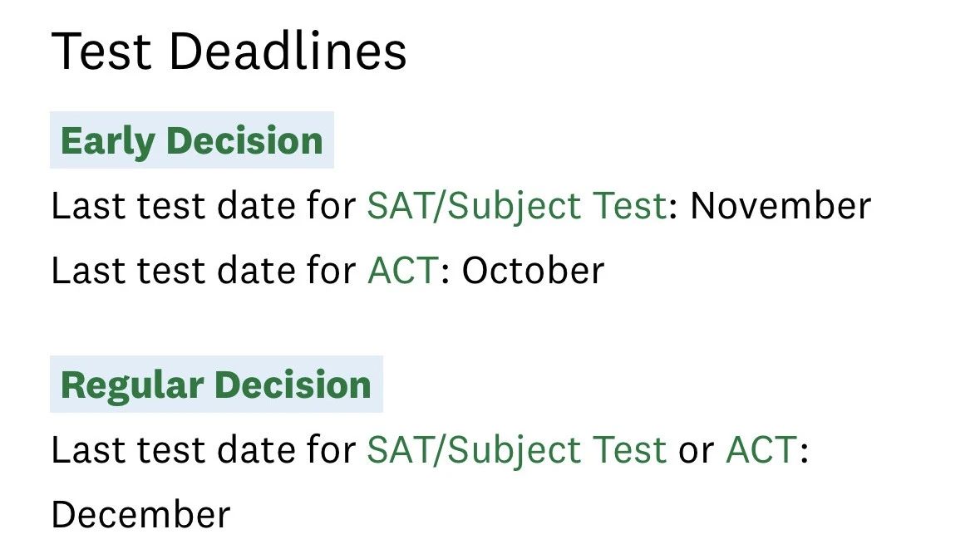The height and width of the screenshot is (549, 980).
Task: Click the Test Deadlines page title
Action: coord(229,51)
